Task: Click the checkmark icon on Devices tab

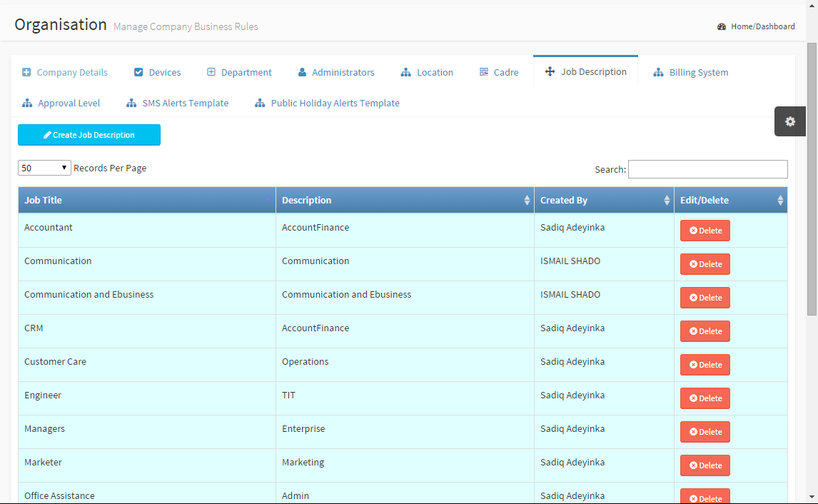Action: [x=138, y=72]
